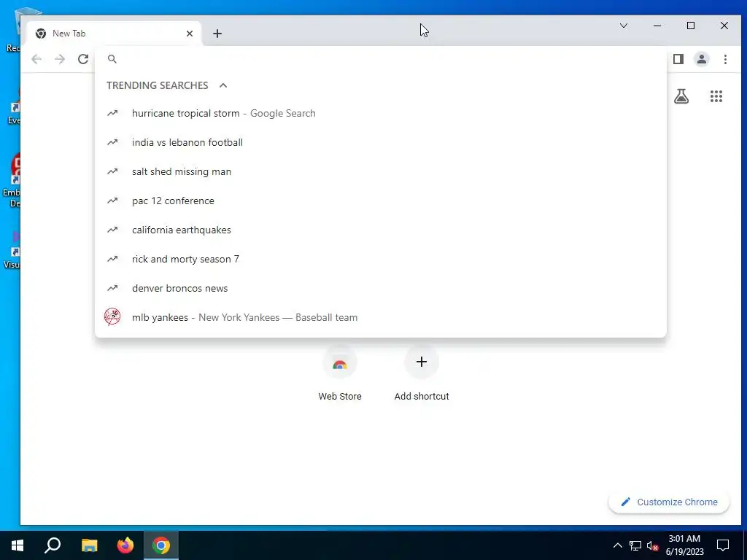
Task: Maximize the Chrome window
Action: (691, 26)
